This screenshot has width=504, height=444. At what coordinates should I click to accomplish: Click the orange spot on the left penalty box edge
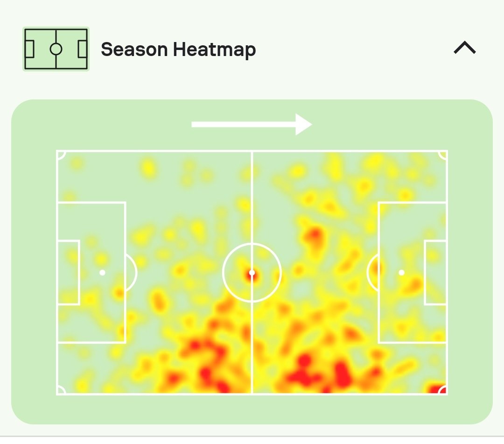pyautogui.click(x=119, y=293)
